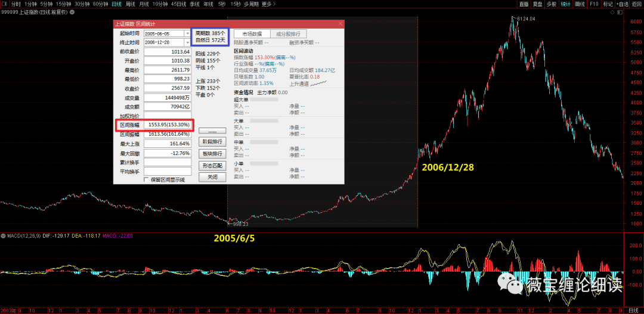Select the 周线 weekly period

(x=130, y=4)
